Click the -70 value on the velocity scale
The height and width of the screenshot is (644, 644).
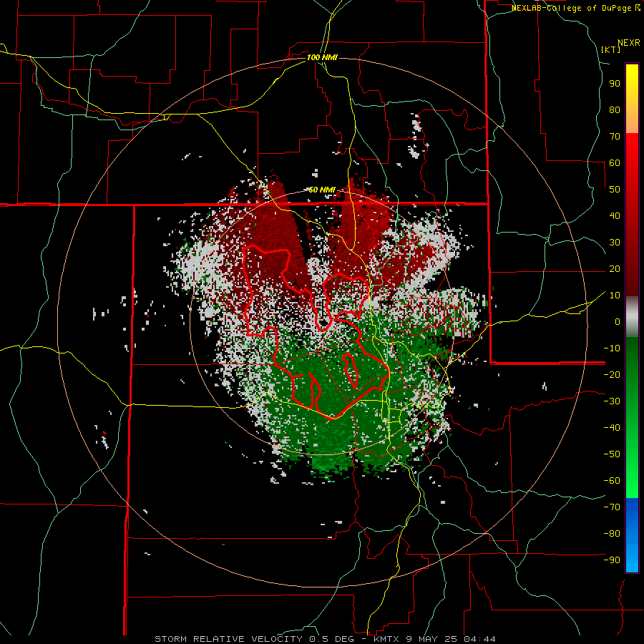(x=612, y=507)
